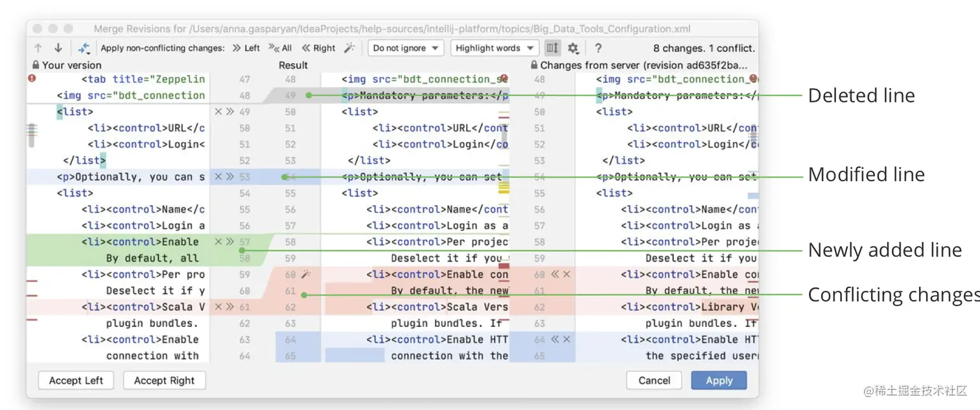The height and width of the screenshot is (410, 980).
Task: Resolve conflict with wand at line 60
Action: (x=307, y=274)
